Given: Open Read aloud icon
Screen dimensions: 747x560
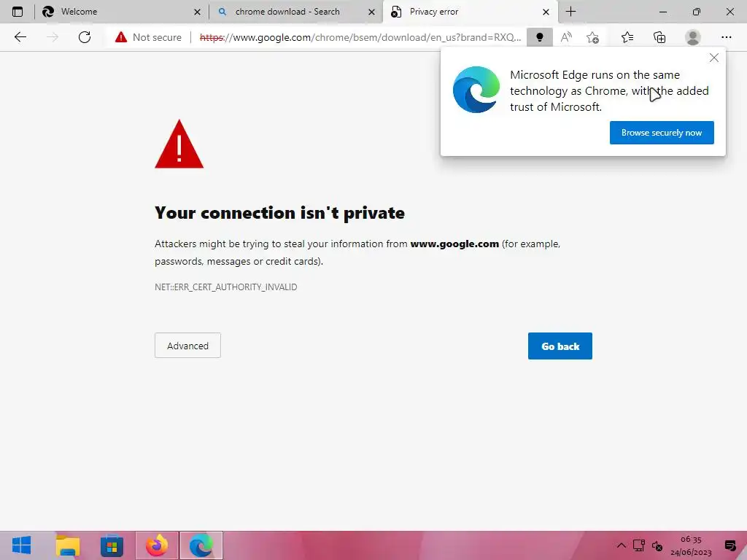Looking at the screenshot, I should click(566, 37).
